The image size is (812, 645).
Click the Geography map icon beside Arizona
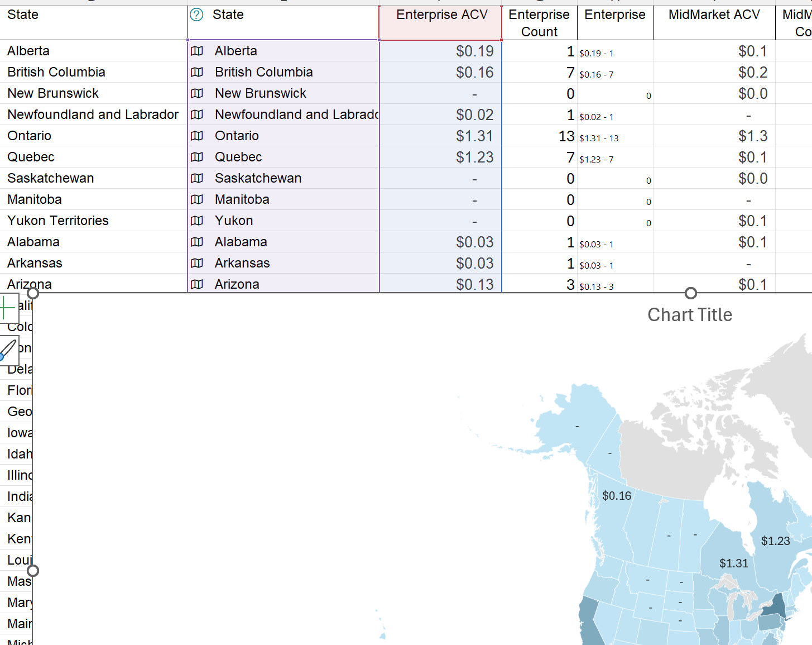[196, 284]
